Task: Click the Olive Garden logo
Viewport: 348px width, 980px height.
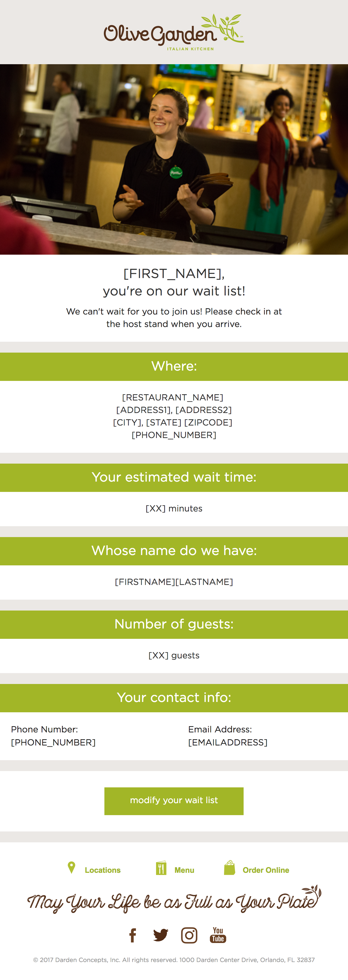Action: pyautogui.click(x=174, y=32)
